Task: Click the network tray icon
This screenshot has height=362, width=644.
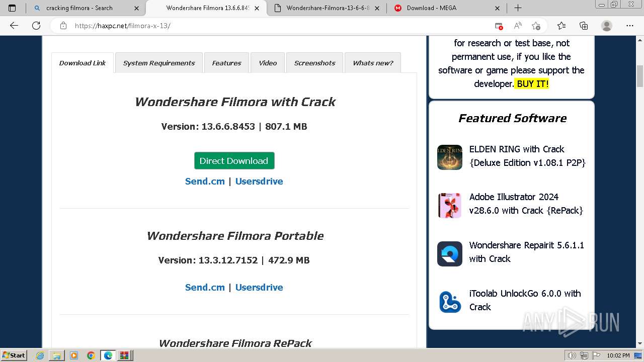Action: click(584, 355)
